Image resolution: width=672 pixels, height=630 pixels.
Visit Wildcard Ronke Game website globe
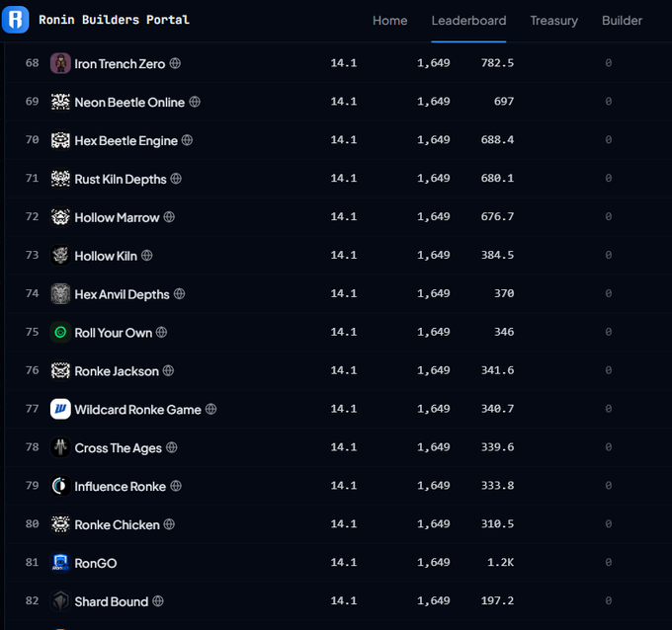[210, 409]
